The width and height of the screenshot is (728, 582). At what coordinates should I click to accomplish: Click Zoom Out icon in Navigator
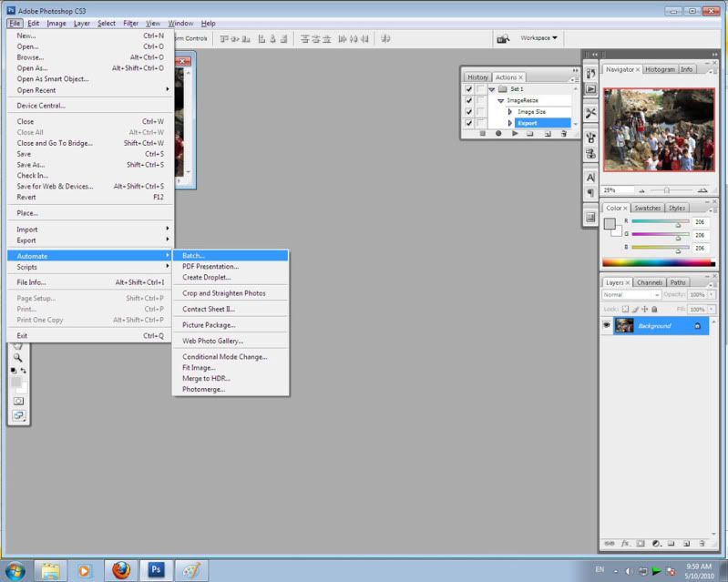coord(641,190)
